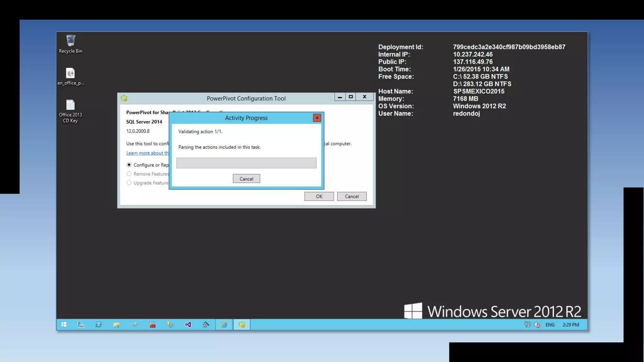Cancel the Activity Progress dialog
Image resolution: width=644 pixels, height=362 pixels.
click(x=246, y=178)
